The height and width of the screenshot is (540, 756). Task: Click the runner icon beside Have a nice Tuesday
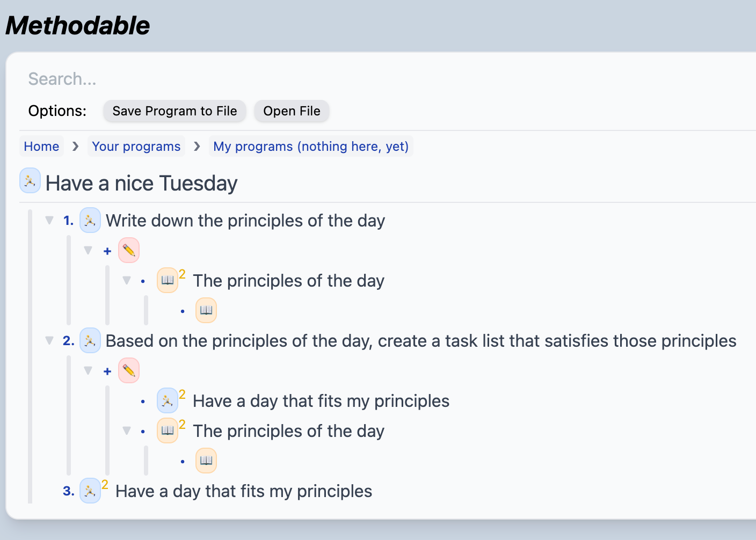click(x=30, y=180)
